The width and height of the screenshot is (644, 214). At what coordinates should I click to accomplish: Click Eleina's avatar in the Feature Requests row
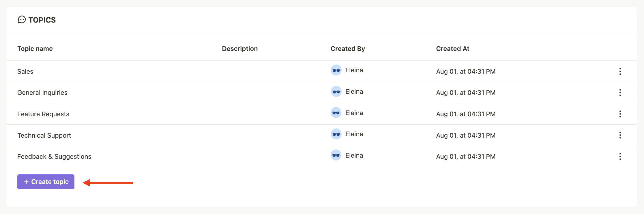pos(336,112)
